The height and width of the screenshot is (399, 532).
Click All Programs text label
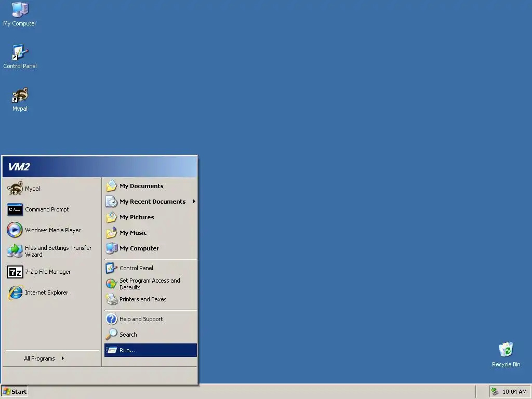[x=39, y=358]
